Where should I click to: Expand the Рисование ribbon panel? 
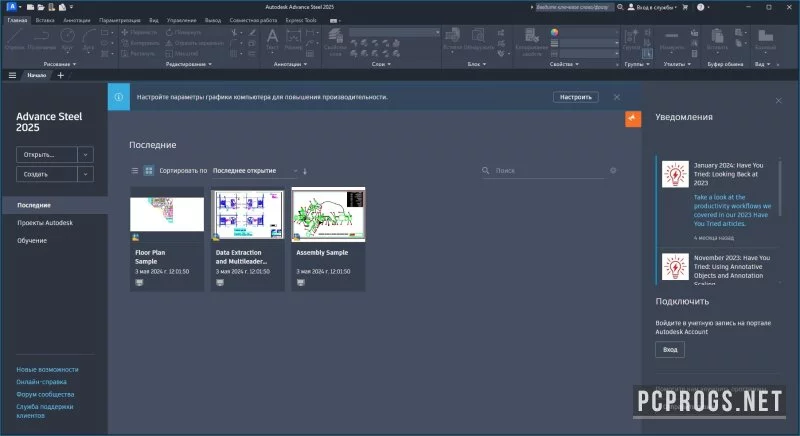coord(60,64)
